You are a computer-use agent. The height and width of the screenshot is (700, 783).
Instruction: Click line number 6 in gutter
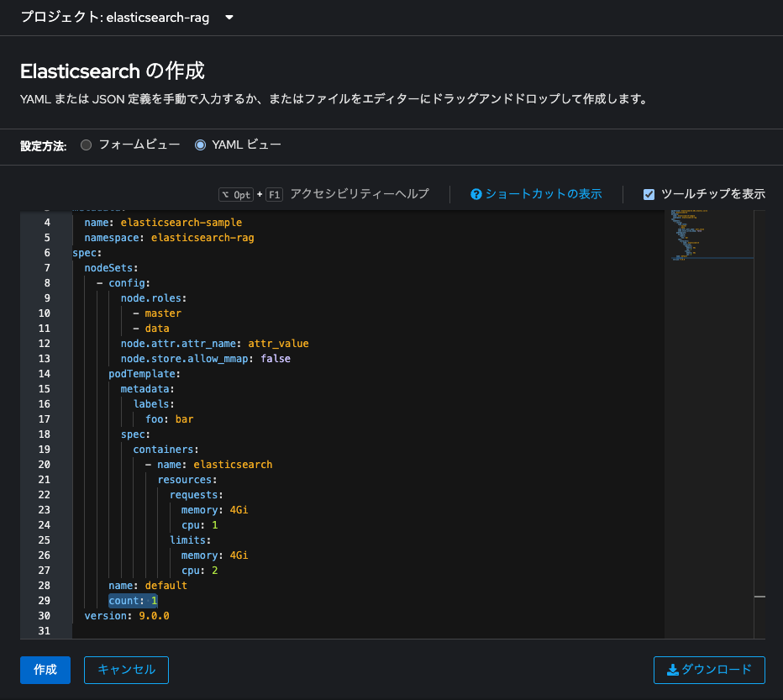[x=47, y=253]
